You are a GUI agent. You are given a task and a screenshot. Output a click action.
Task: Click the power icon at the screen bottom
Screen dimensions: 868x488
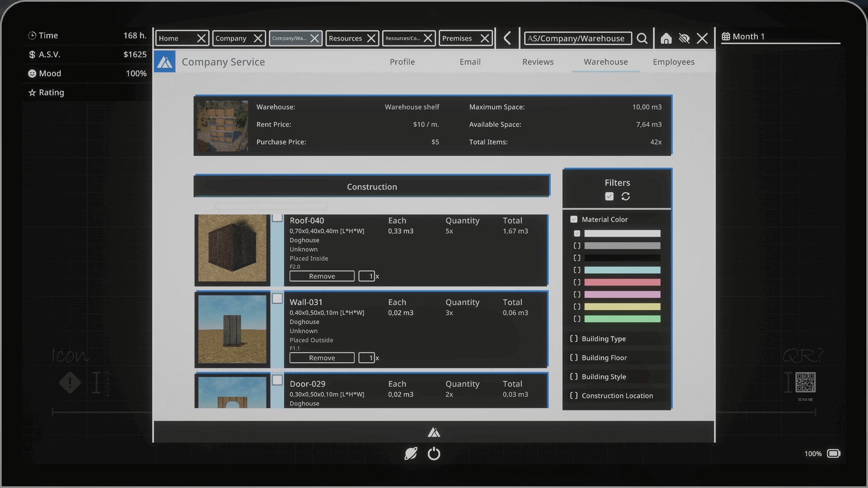(x=434, y=454)
